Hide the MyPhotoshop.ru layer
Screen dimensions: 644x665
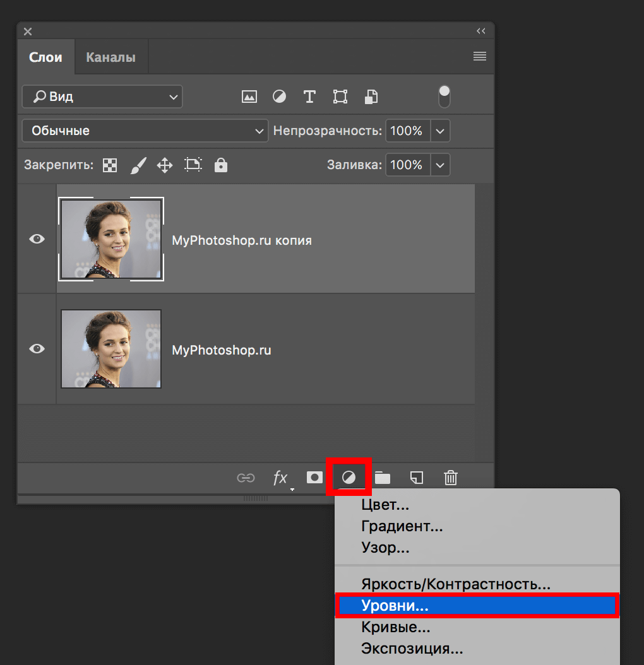[37, 349]
